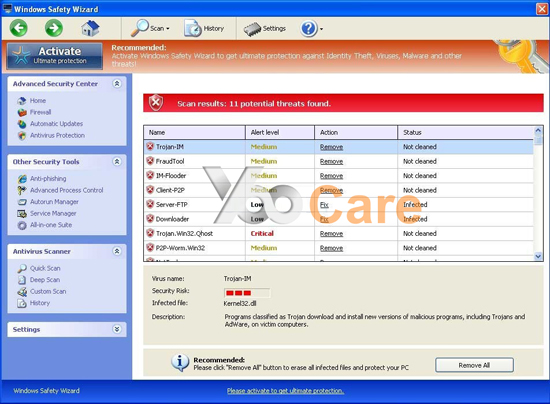Click the Remove All button
Screen dimensions: 550x404
click(x=474, y=365)
